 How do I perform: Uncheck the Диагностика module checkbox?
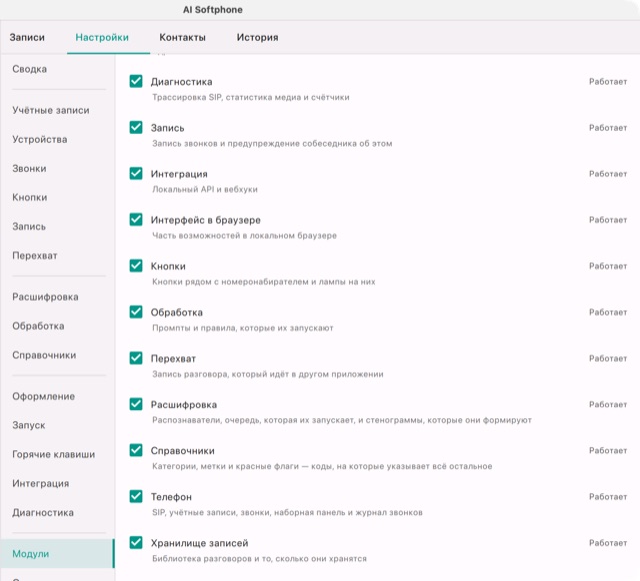click(x=136, y=81)
